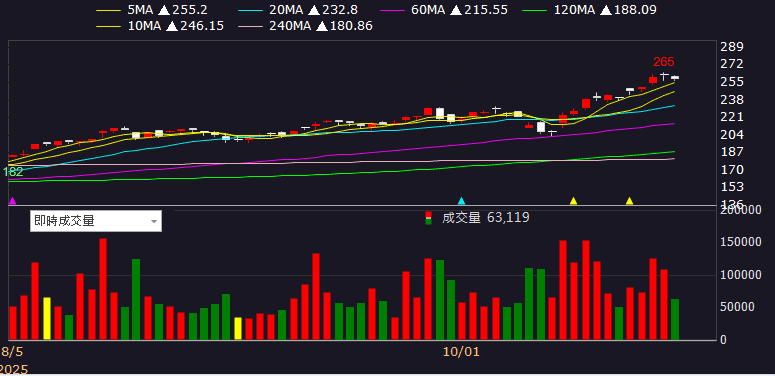Click the 8/5 date label
The height and width of the screenshot is (376, 775).
tap(12, 352)
